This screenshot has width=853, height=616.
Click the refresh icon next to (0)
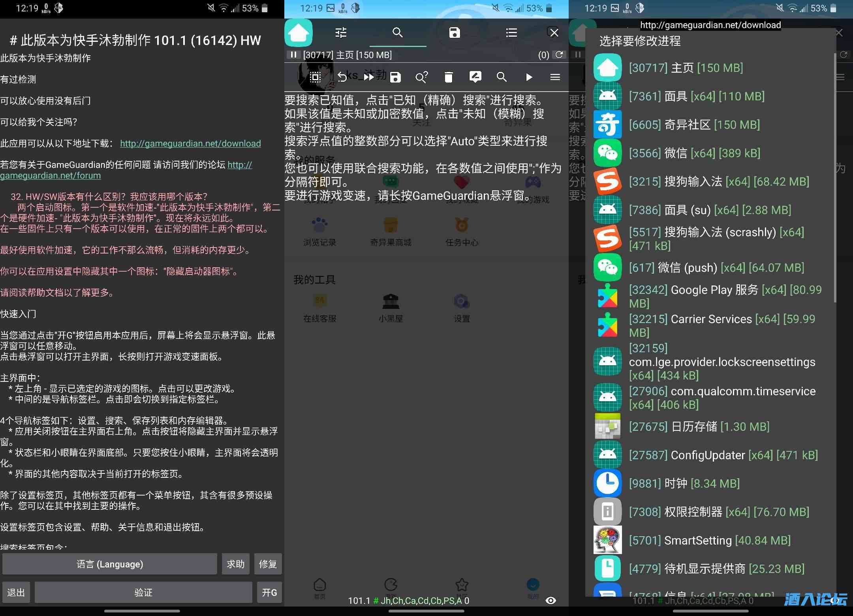click(x=559, y=55)
